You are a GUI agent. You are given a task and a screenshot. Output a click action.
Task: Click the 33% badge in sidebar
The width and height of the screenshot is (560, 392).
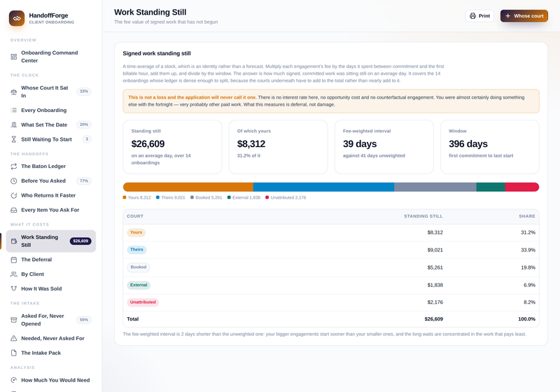click(84, 92)
